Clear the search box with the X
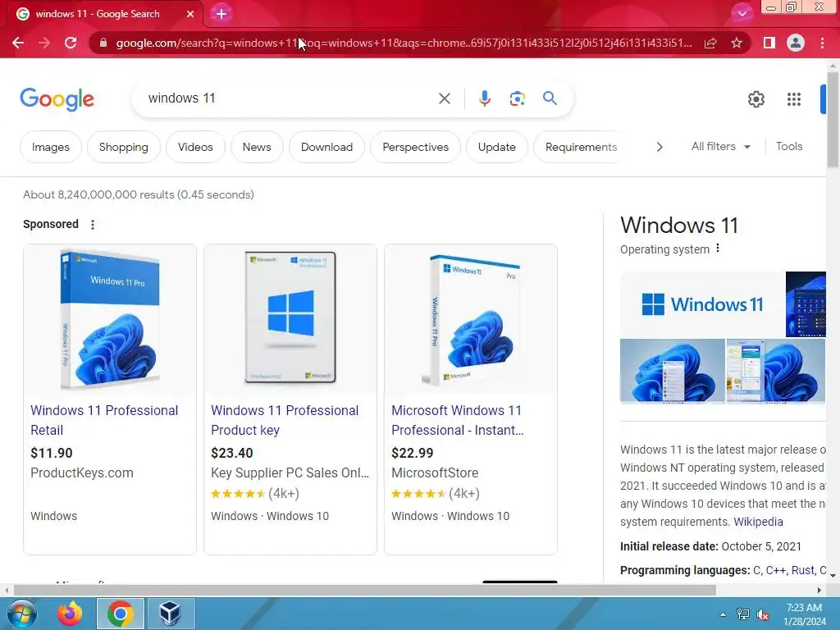The image size is (840, 630). pyautogui.click(x=444, y=98)
